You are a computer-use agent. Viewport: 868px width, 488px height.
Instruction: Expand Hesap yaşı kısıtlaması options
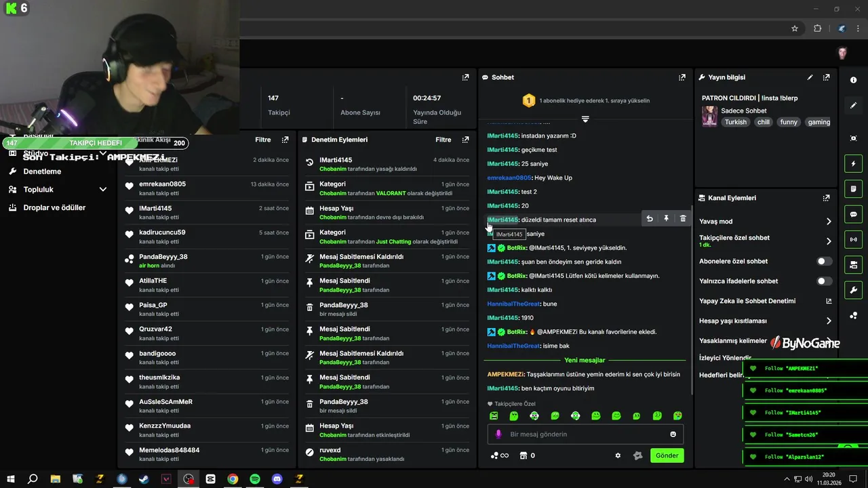point(828,321)
